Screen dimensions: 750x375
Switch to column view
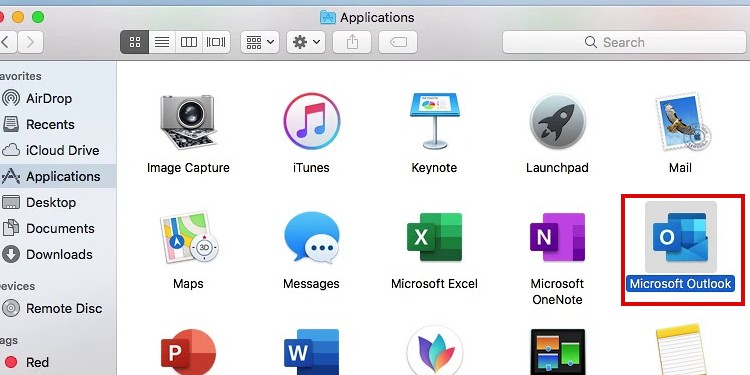tap(188, 42)
